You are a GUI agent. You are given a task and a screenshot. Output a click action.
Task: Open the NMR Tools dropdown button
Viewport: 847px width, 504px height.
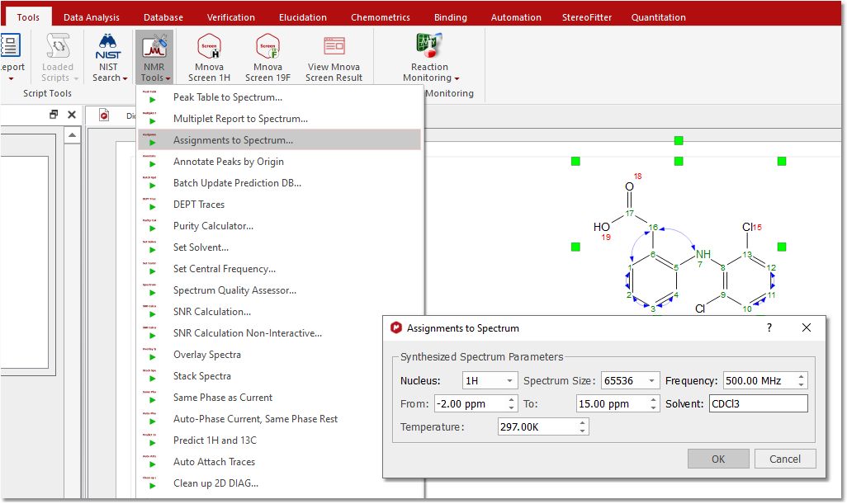pos(154,57)
